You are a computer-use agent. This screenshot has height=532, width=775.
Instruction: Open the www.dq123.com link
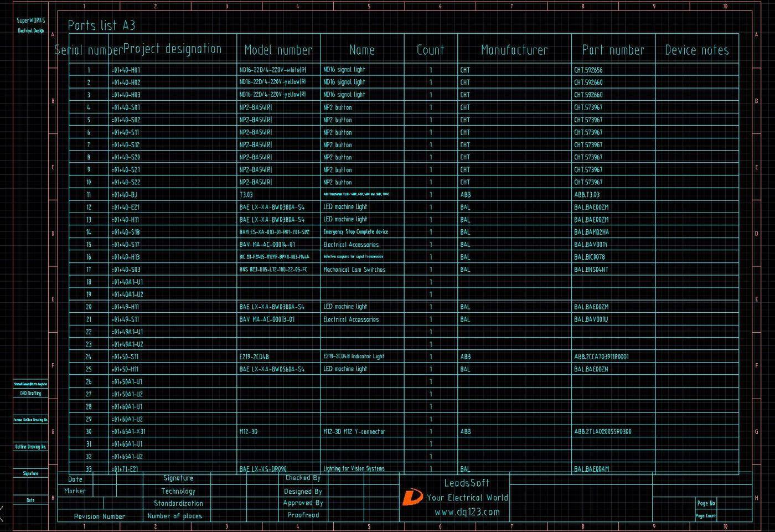tap(467, 512)
